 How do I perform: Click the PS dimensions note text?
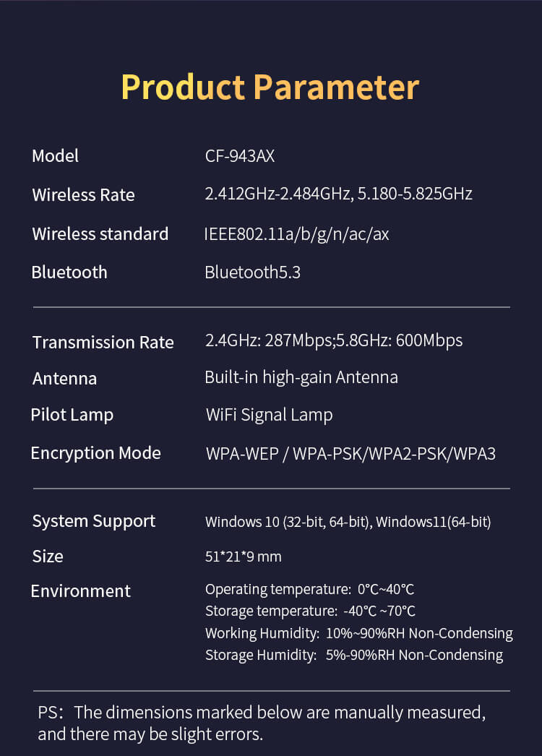(x=262, y=723)
